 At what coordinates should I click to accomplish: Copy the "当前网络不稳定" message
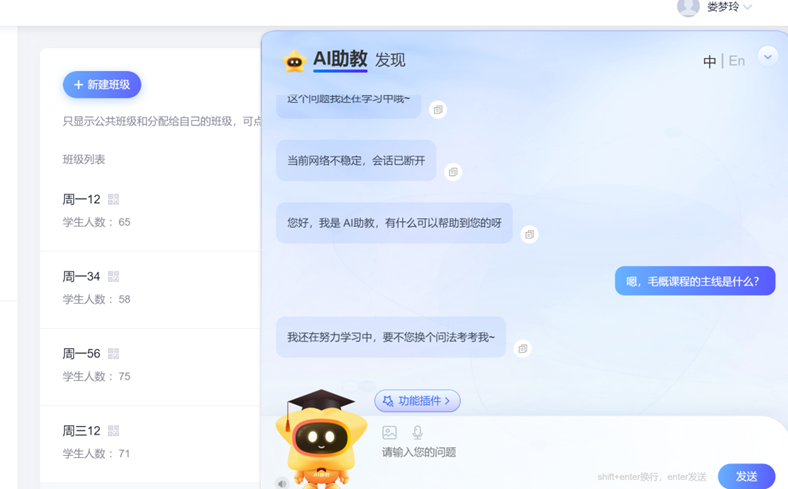tap(453, 172)
